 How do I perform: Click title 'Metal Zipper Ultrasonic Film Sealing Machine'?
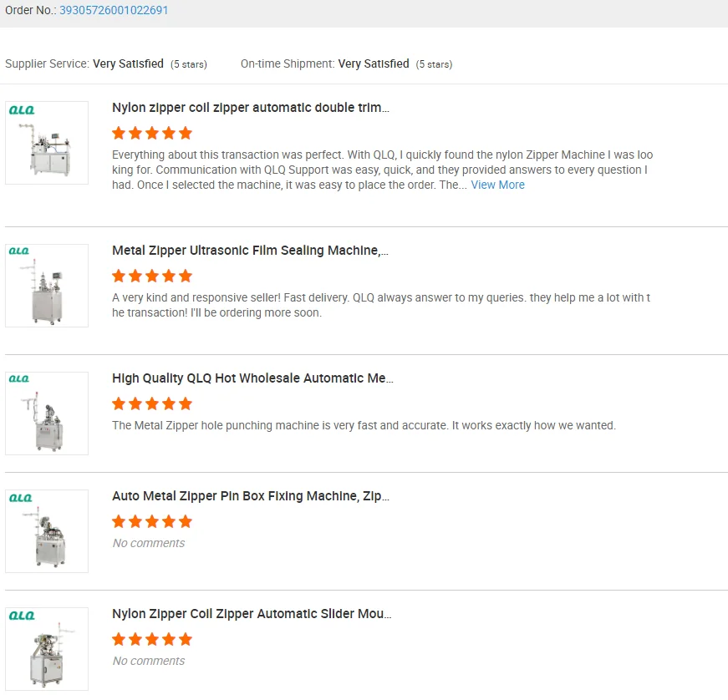click(x=250, y=251)
